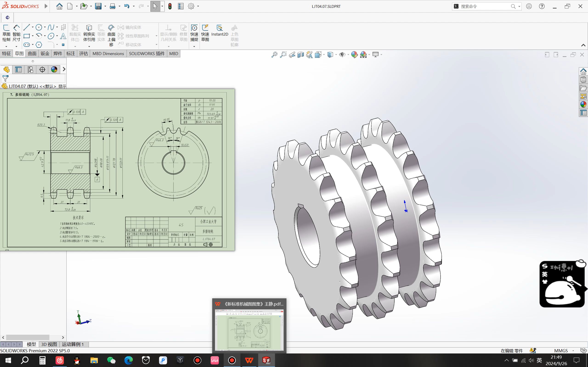
Task: Toggle the Select arrow tool
Action: point(155,6)
